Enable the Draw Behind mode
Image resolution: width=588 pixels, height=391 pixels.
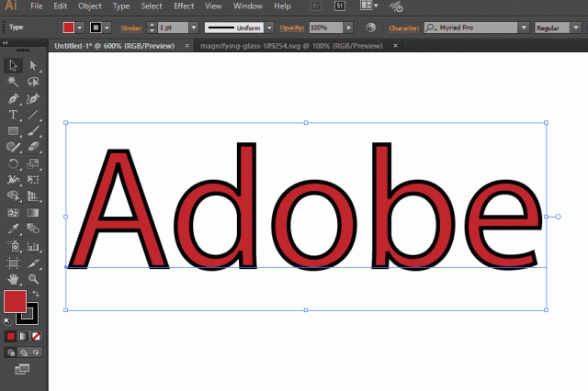coord(22,352)
